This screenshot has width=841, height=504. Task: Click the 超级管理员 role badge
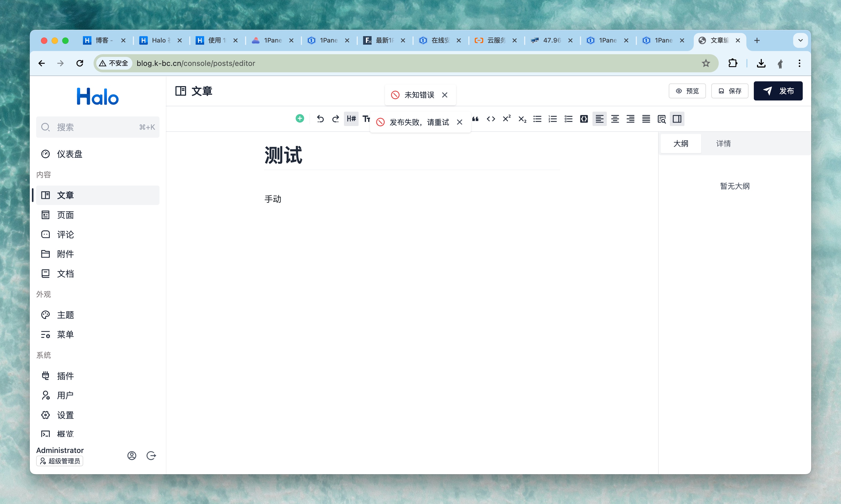coord(60,461)
